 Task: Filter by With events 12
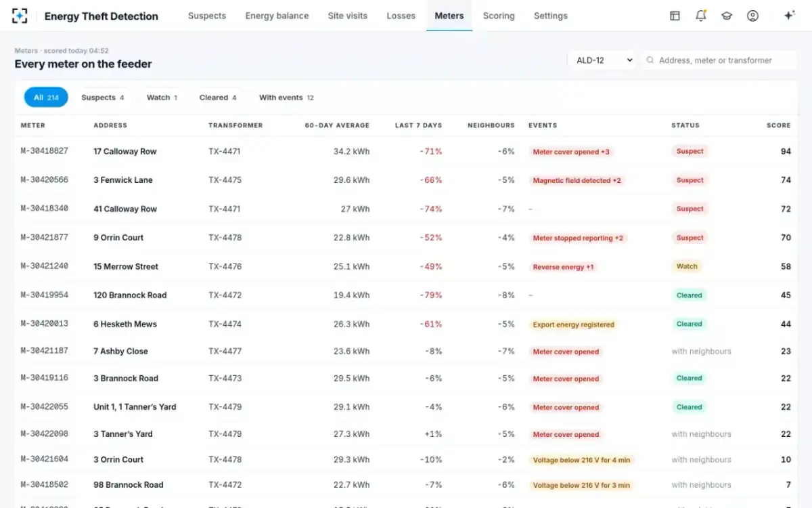(x=286, y=98)
